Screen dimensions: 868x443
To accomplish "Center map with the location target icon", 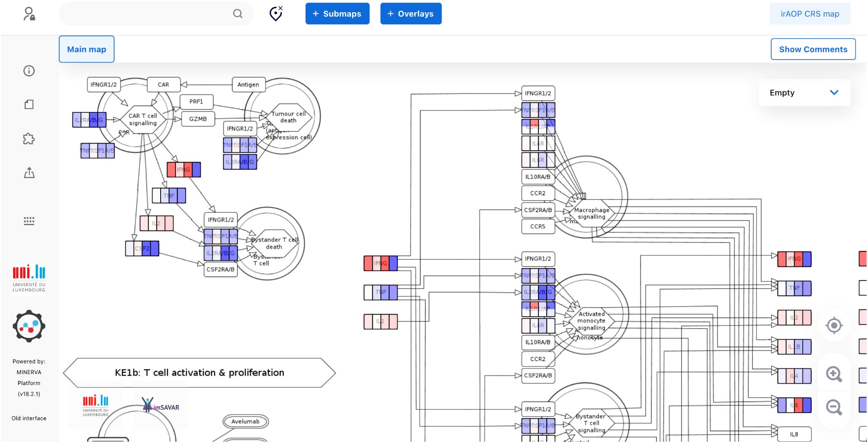I will [x=834, y=326].
